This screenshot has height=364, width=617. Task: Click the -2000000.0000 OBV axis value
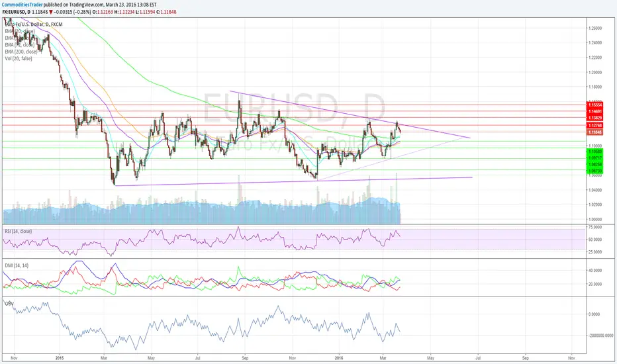[601, 336]
